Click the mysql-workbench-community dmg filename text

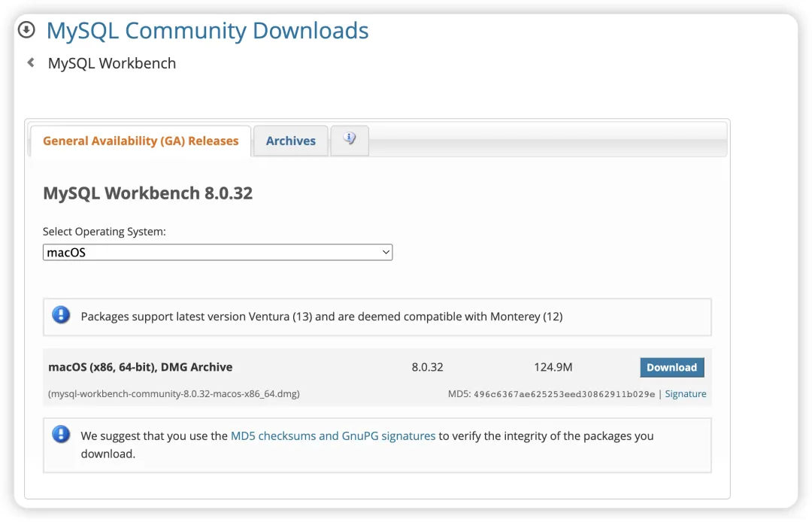click(174, 393)
